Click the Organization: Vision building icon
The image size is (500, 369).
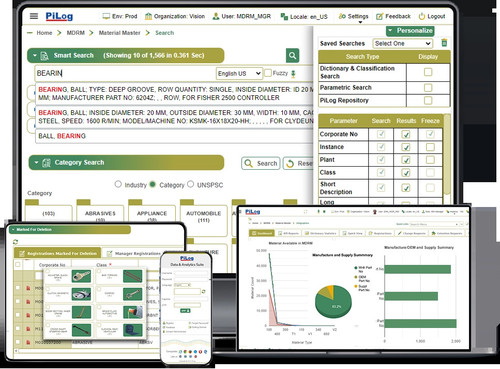(148, 16)
